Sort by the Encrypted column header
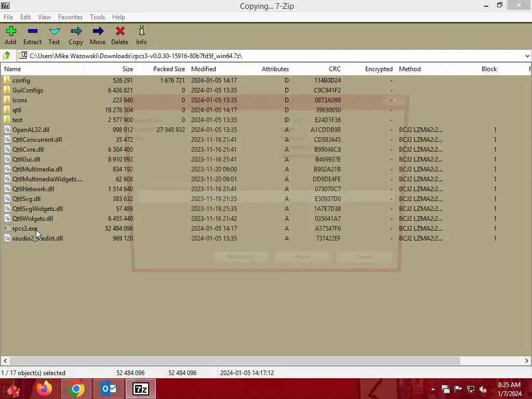 370,69
